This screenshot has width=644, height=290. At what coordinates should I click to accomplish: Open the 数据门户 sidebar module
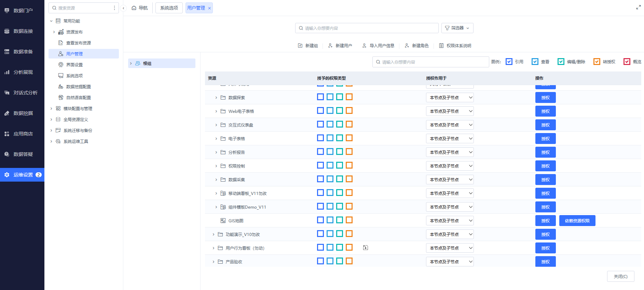[x=22, y=11]
